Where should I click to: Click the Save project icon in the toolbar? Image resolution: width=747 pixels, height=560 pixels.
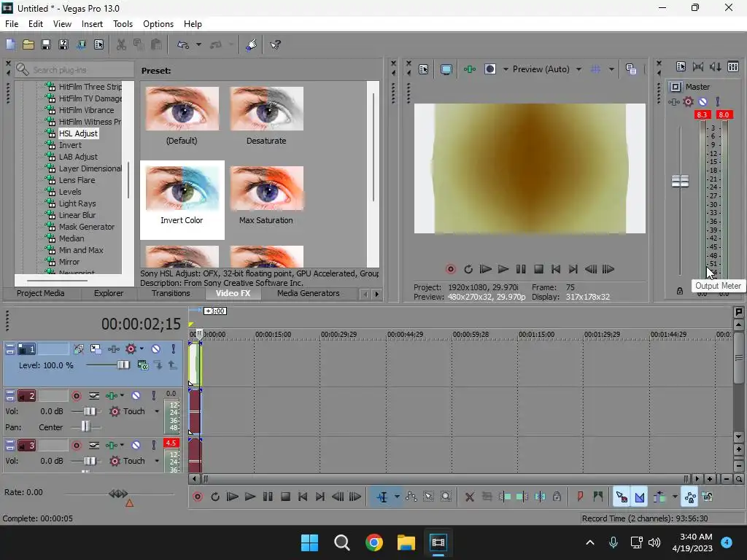point(46,44)
